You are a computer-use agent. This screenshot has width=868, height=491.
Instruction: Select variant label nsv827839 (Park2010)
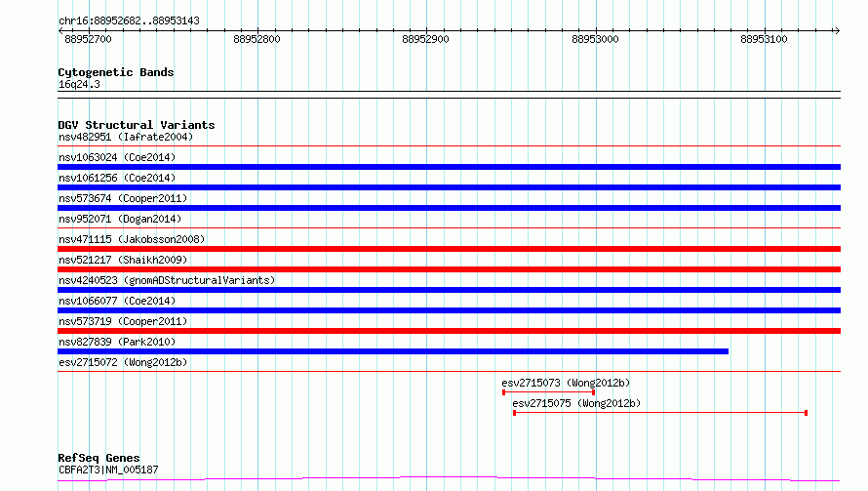point(117,342)
